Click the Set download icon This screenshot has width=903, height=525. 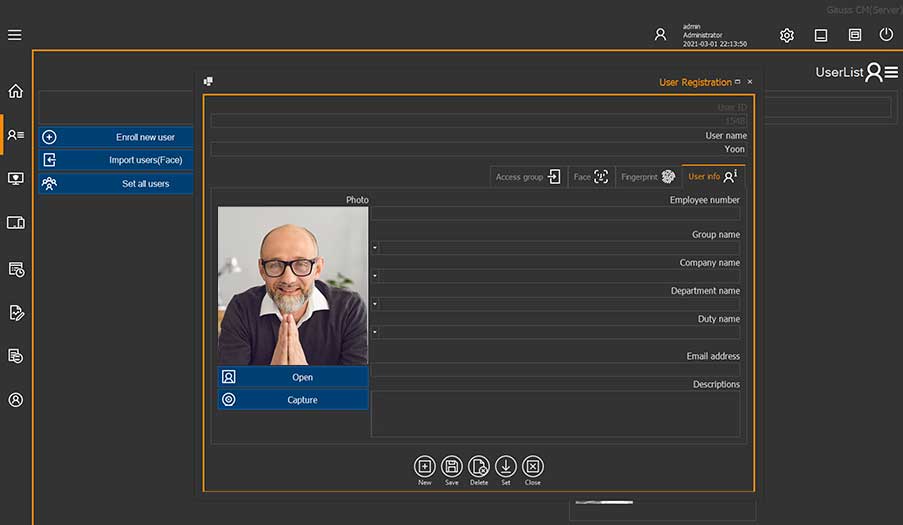506,466
